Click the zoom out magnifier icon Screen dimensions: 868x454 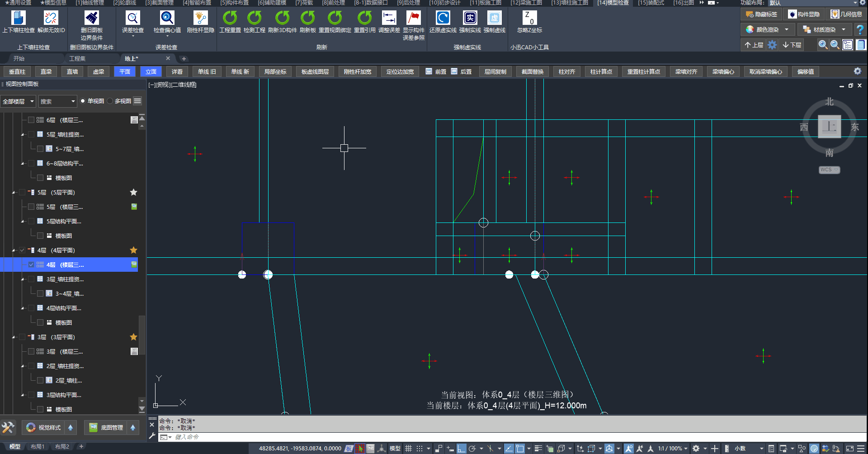pyautogui.click(x=835, y=45)
